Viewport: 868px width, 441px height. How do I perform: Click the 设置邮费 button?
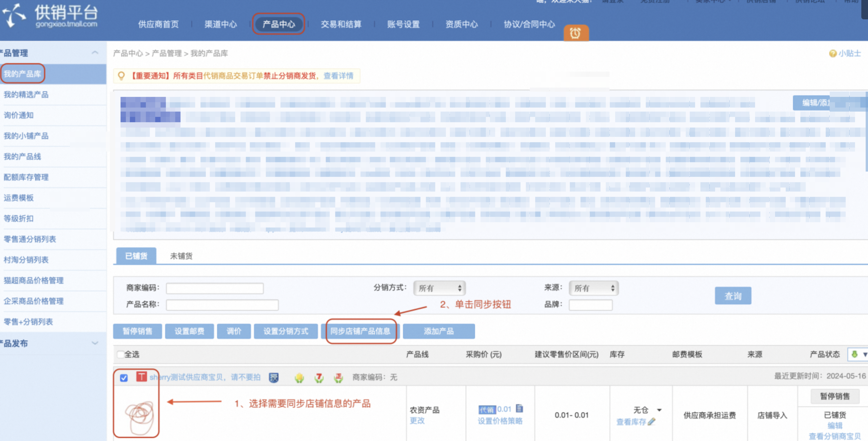[x=190, y=331]
